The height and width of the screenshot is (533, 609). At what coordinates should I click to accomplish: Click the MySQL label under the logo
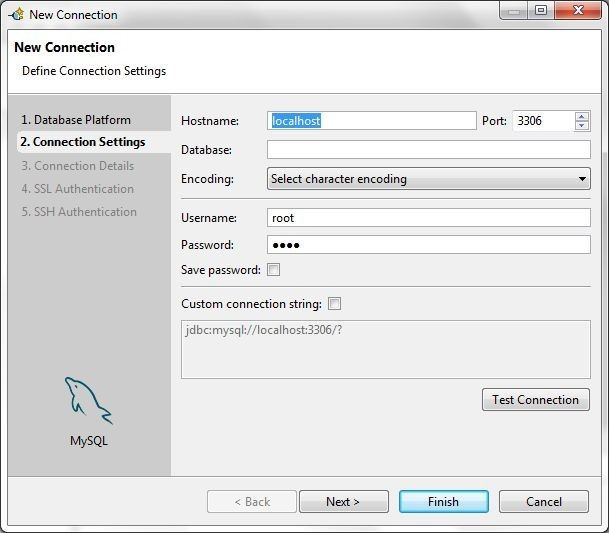pyautogui.click(x=89, y=441)
